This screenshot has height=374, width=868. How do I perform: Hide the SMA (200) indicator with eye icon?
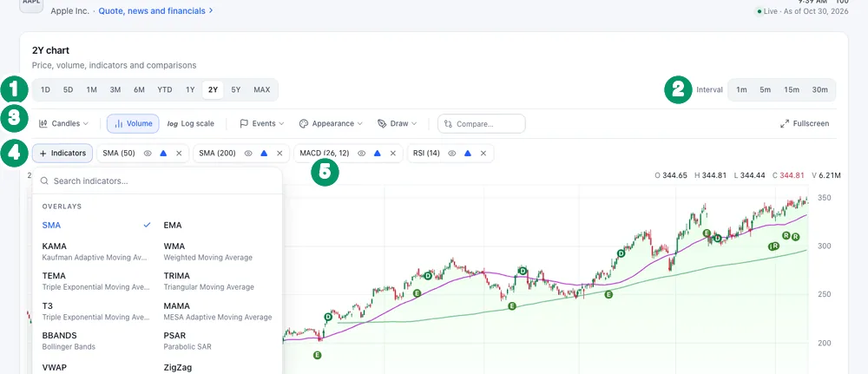click(x=248, y=154)
